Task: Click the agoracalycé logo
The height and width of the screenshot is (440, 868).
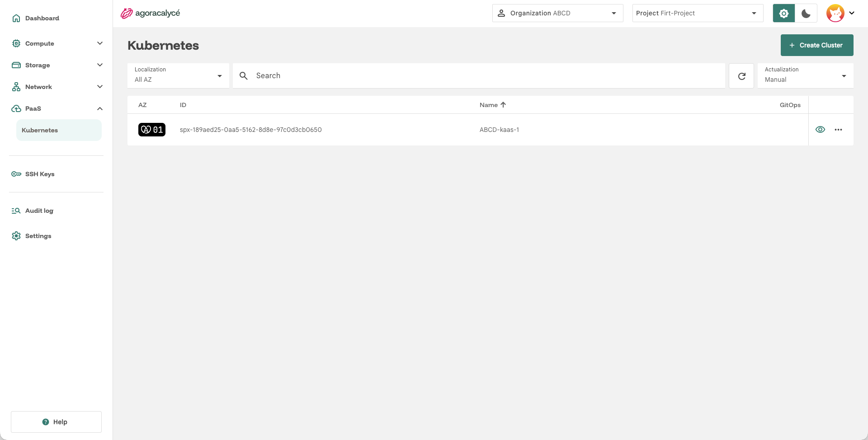Action: pyautogui.click(x=150, y=13)
